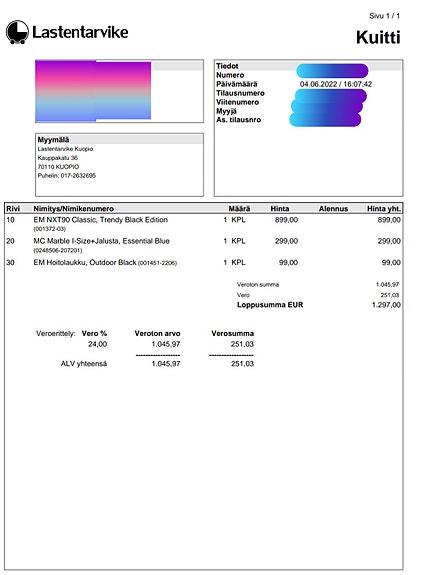423x575 pixels.
Task: Click the Hinta column header
Action: (280, 209)
